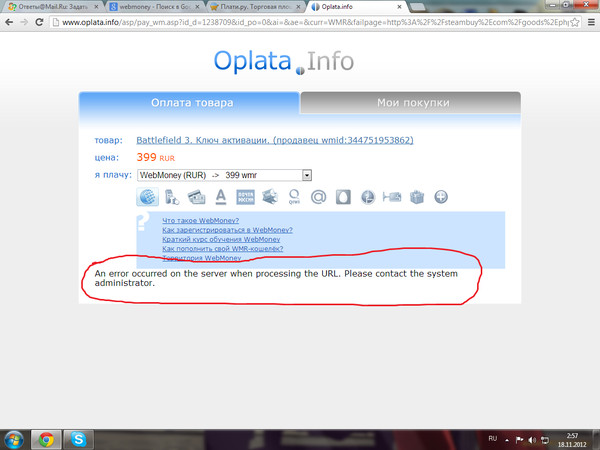Click the Windows Start button
The width and height of the screenshot is (600, 450).
[x=13, y=438]
